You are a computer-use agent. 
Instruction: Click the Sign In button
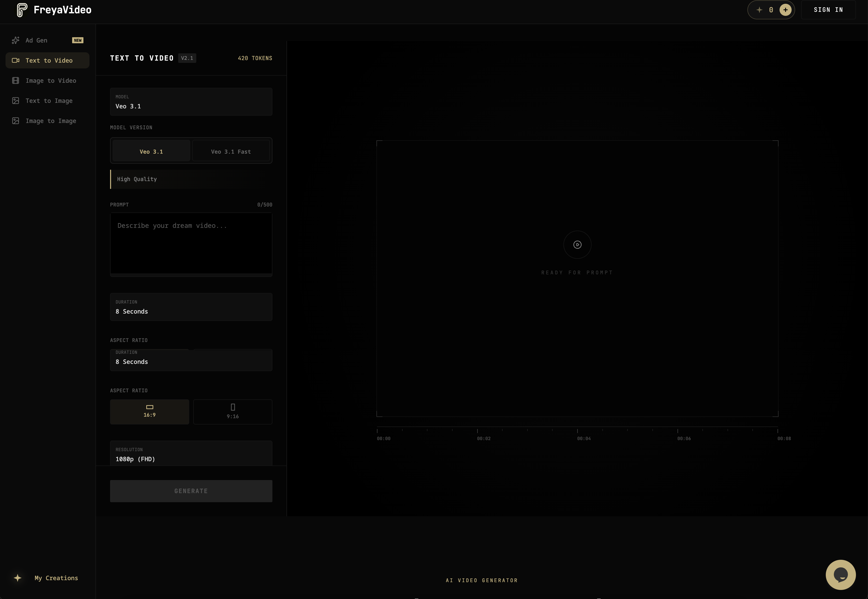(x=828, y=10)
